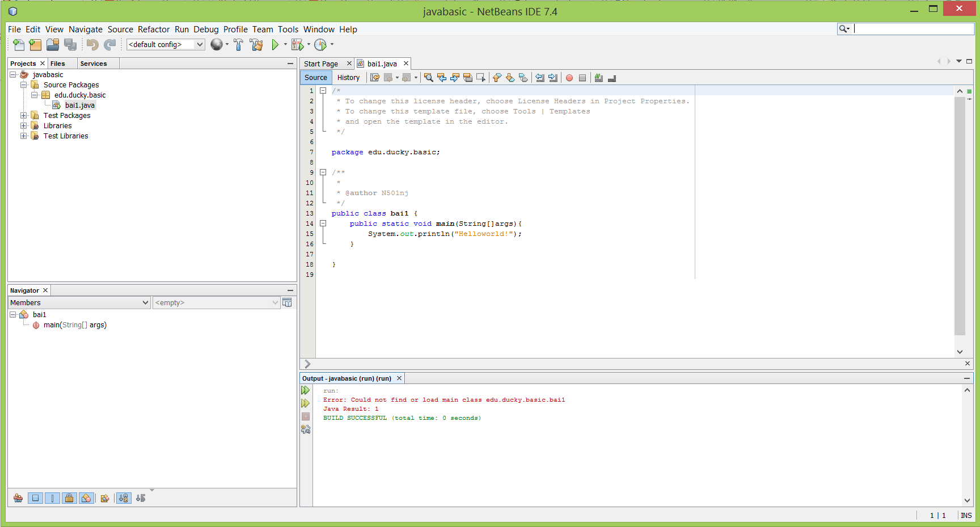Switch to the History view button
Screen dimensions: 980x527
tap(348, 78)
